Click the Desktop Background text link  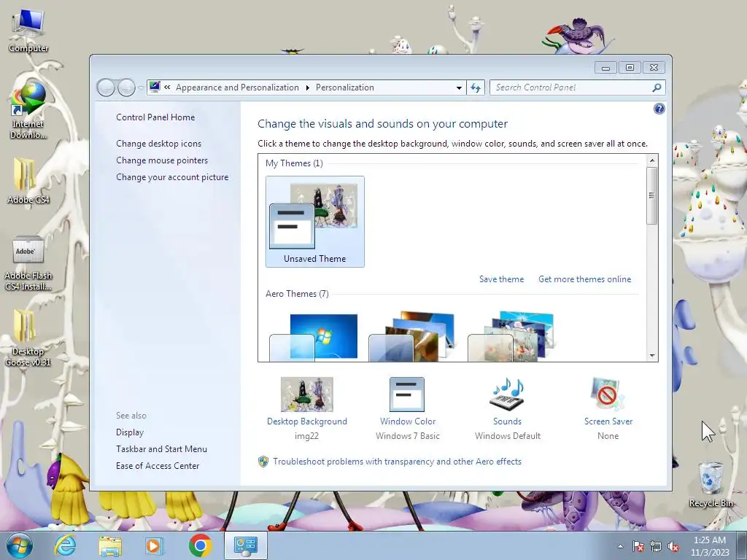pos(307,421)
